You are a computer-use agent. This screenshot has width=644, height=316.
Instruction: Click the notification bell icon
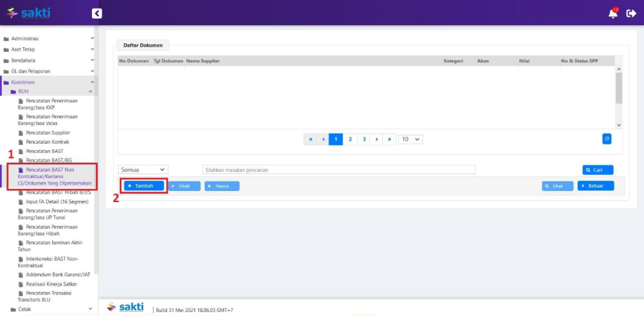tap(612, 14)
